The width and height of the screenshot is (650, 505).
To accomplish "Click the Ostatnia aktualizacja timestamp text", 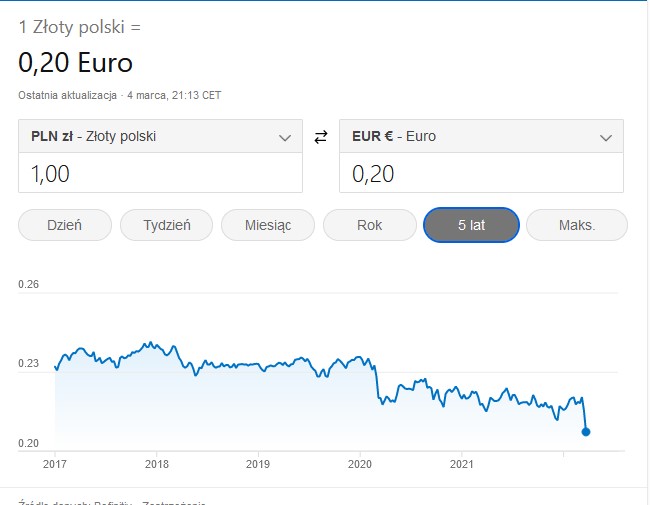I will pyautogui.click(x=120, y=95).
